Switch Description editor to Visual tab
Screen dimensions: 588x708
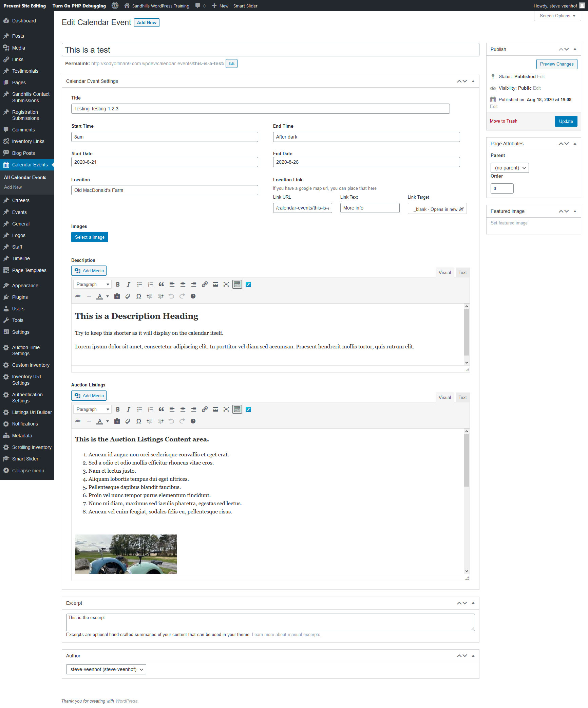pyautogui.click(x=444, y=272)
